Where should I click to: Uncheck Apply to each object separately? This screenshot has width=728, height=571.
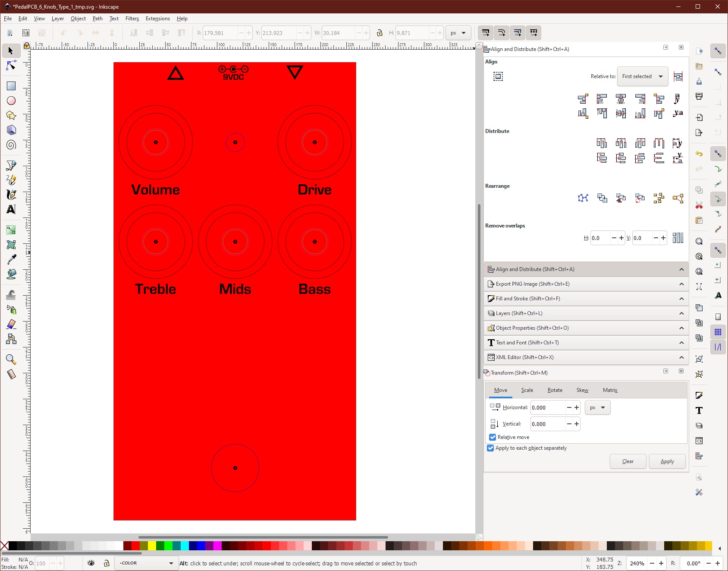[490, 448]
